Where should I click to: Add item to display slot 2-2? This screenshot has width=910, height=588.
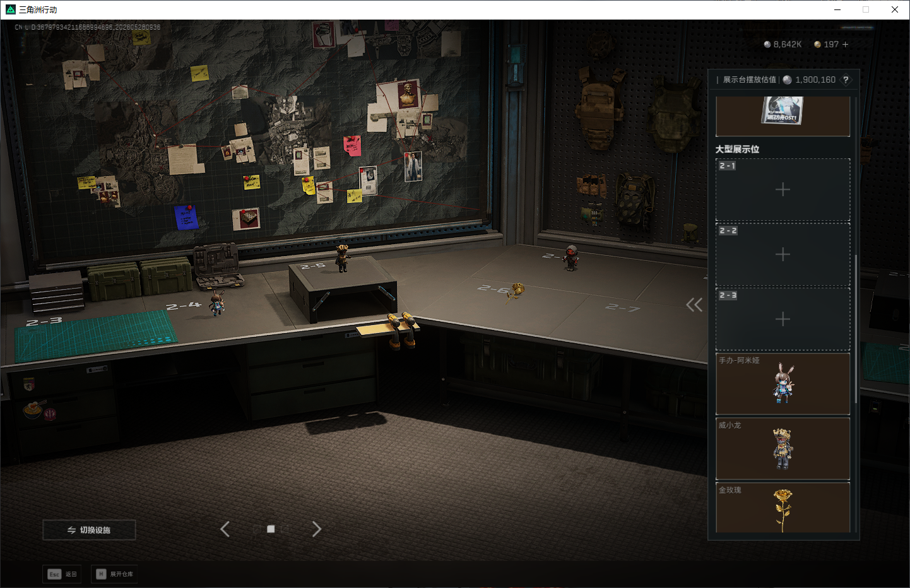click(783, 254)
